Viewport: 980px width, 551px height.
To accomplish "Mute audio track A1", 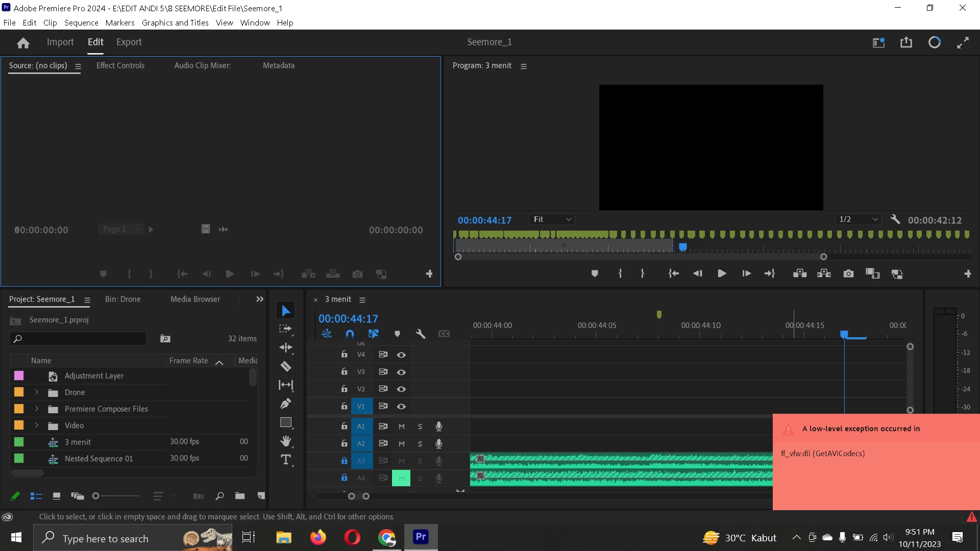I will 402,427.
